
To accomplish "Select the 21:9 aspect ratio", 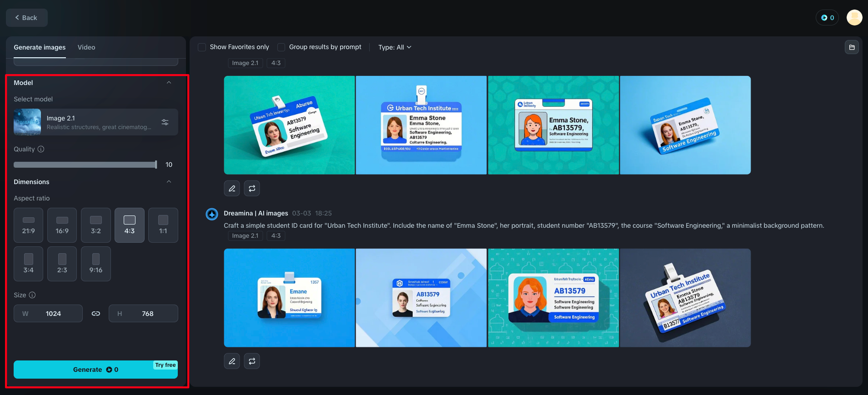I will (28, 225).
